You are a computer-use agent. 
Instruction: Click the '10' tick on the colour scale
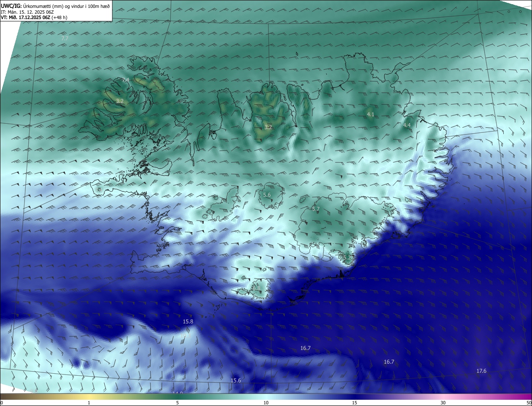[x=266, y=403]
